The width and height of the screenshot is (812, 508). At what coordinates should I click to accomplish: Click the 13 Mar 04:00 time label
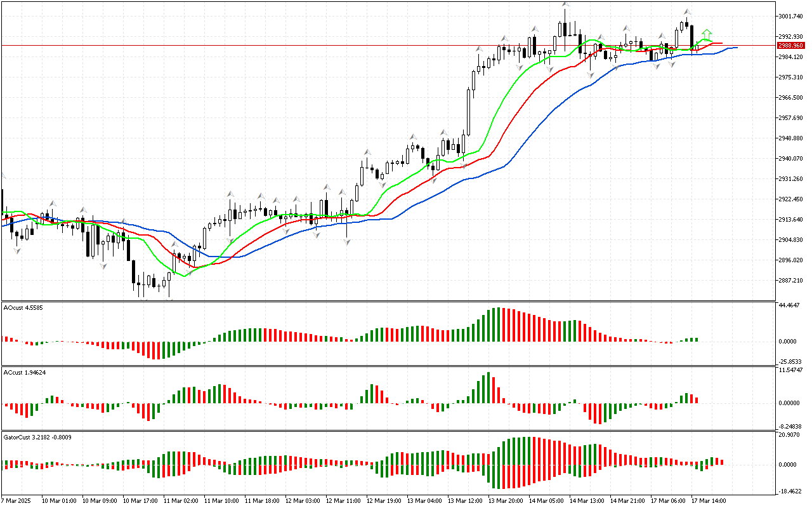pos(424,500)
